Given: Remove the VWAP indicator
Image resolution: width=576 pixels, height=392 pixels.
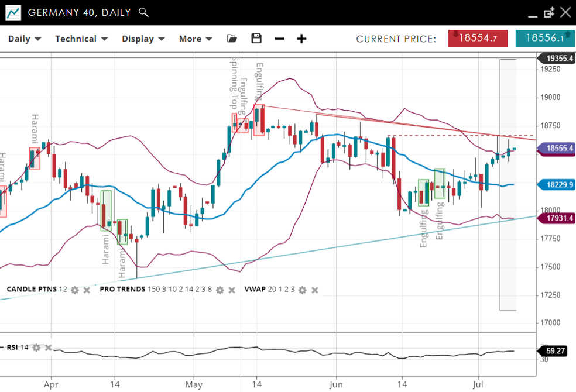Looking at the screenshot, I should coord(315,290).
